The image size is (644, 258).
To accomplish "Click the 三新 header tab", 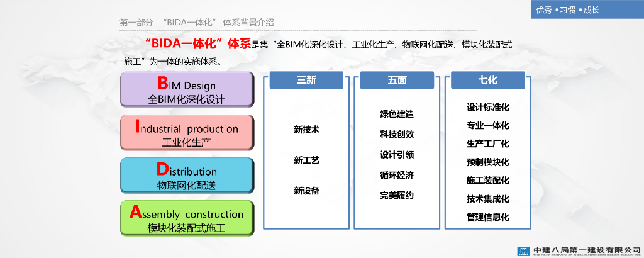I will (x=306, y=80).
